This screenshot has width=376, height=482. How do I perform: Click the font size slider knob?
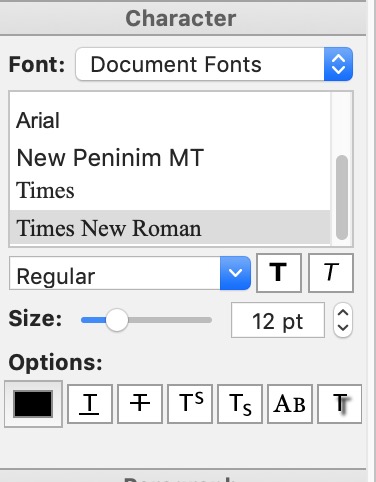pyautogui.click(x=117, y=320)
